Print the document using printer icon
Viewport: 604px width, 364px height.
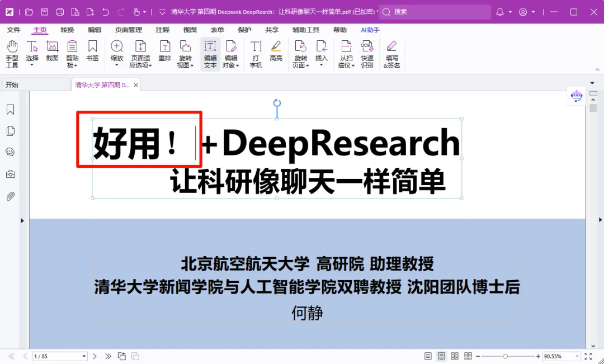(x=60, y=12)
